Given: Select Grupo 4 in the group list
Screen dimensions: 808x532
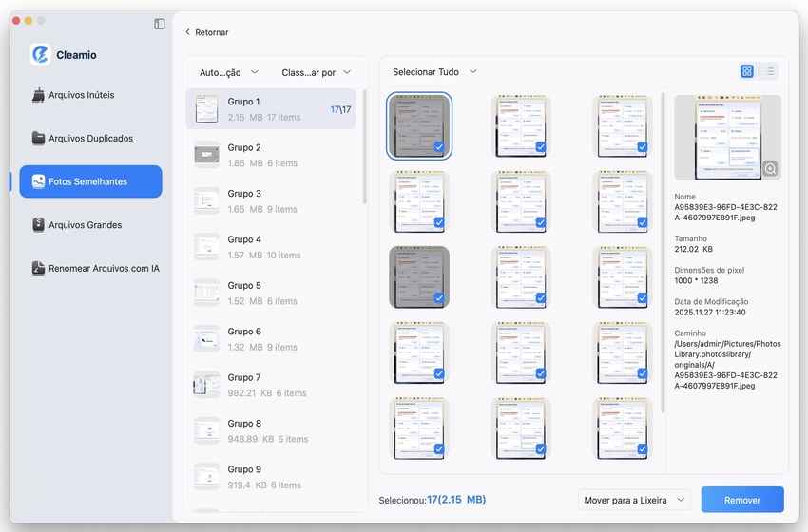Looking at the screenshot, I should pyautogui.click(x=271, y=247).
